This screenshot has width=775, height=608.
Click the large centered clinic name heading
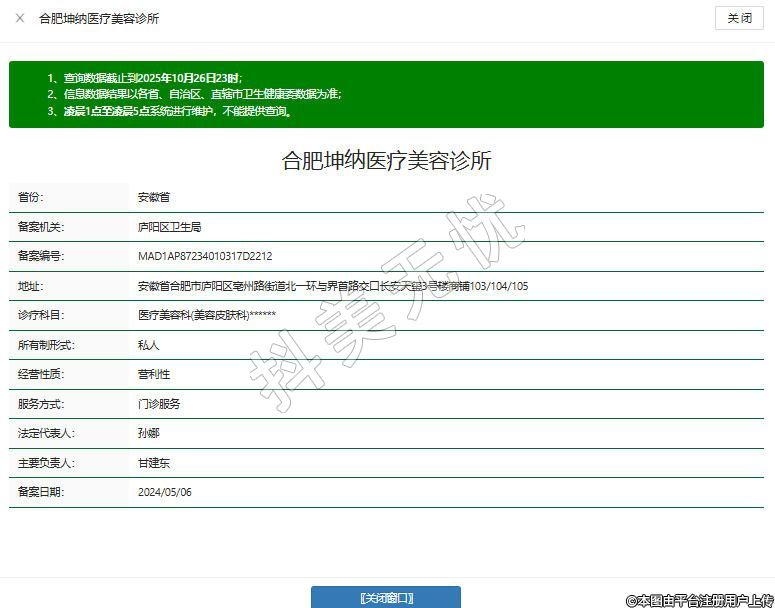tap(386, 161)
